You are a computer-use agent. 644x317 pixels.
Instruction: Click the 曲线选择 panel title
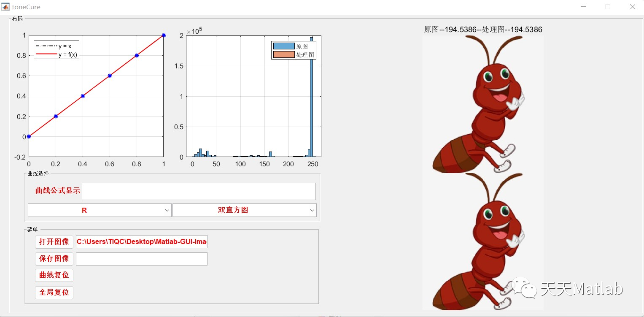tap(38, 173)
